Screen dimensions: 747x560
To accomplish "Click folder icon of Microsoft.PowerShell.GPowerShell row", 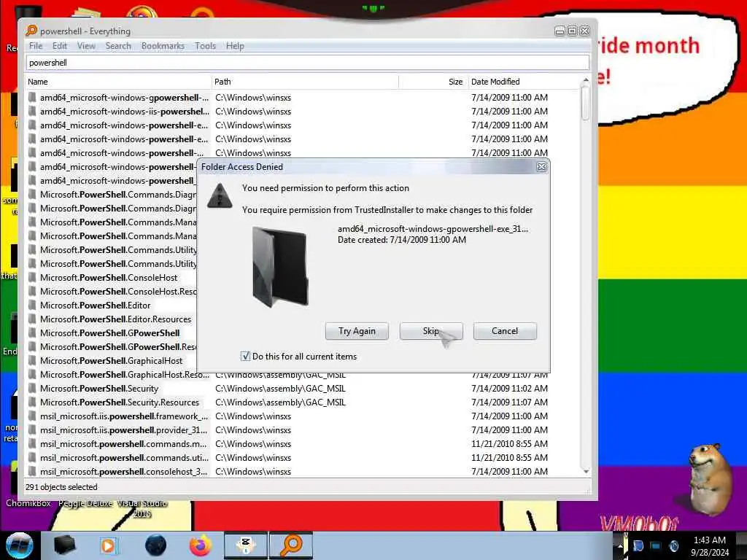I will (x=32, y=332).
